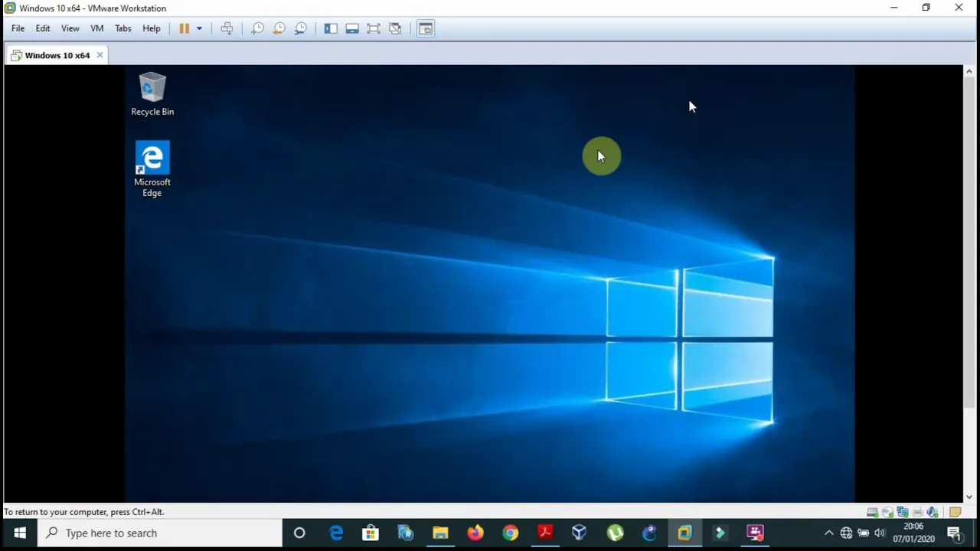Open the Tabs menu

pos(123,28)
